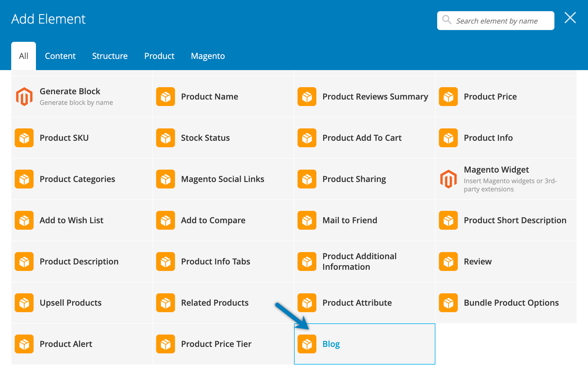The width and height of the screenshot is (588, 374).
Task: Click the Add to Wish List icon
Action: 24,220
